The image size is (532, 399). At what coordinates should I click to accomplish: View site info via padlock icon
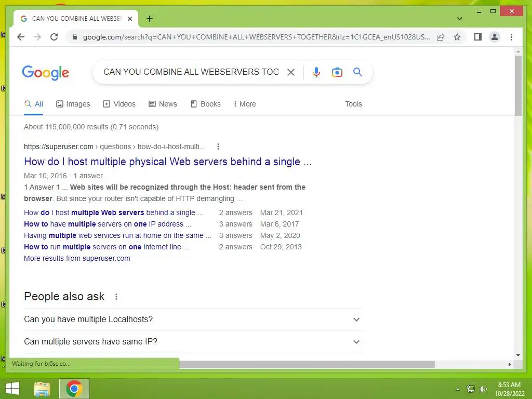[x=75, y=37]
